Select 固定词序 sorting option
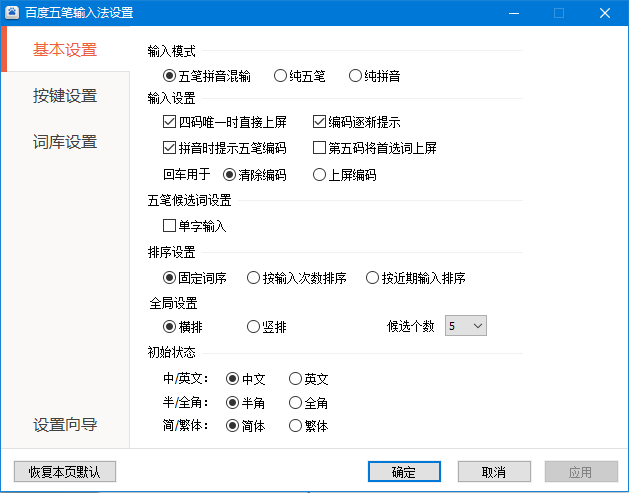The height and width of the screenshot is (493, 629). click(195, 278)
